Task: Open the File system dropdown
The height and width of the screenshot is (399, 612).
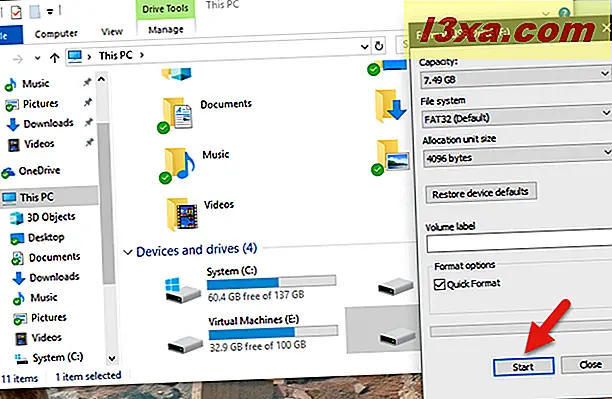Action: [517, 116]
